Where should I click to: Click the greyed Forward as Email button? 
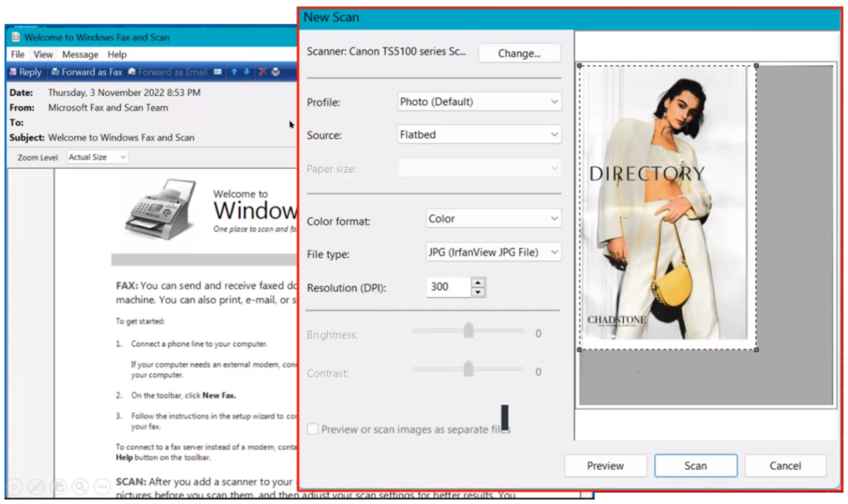(x=167, y=72)
